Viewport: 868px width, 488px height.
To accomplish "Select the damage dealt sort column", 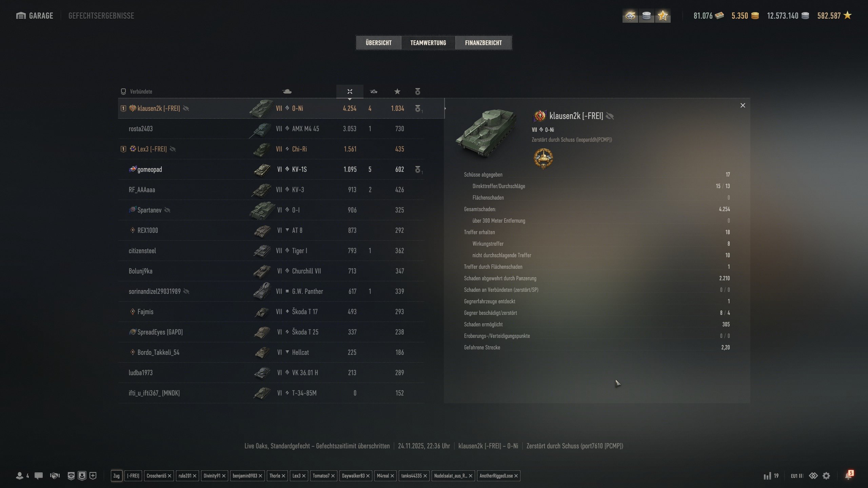I will [x=350, y=91].
